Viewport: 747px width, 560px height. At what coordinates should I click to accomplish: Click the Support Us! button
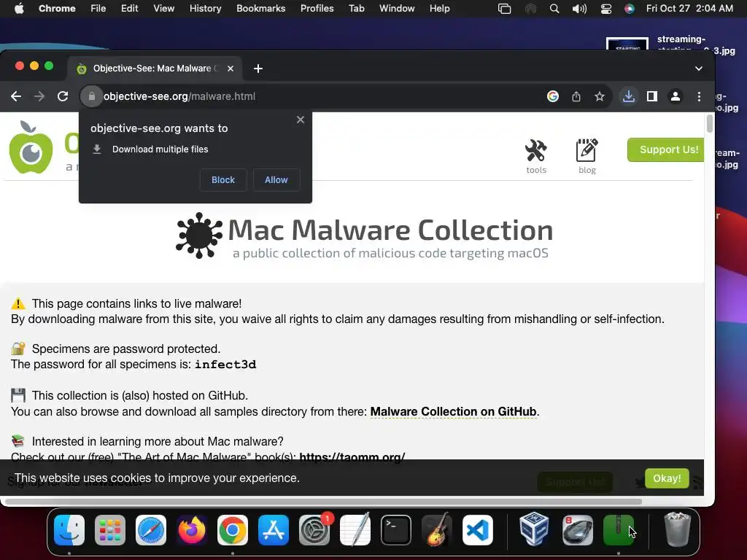click(667, 149)
